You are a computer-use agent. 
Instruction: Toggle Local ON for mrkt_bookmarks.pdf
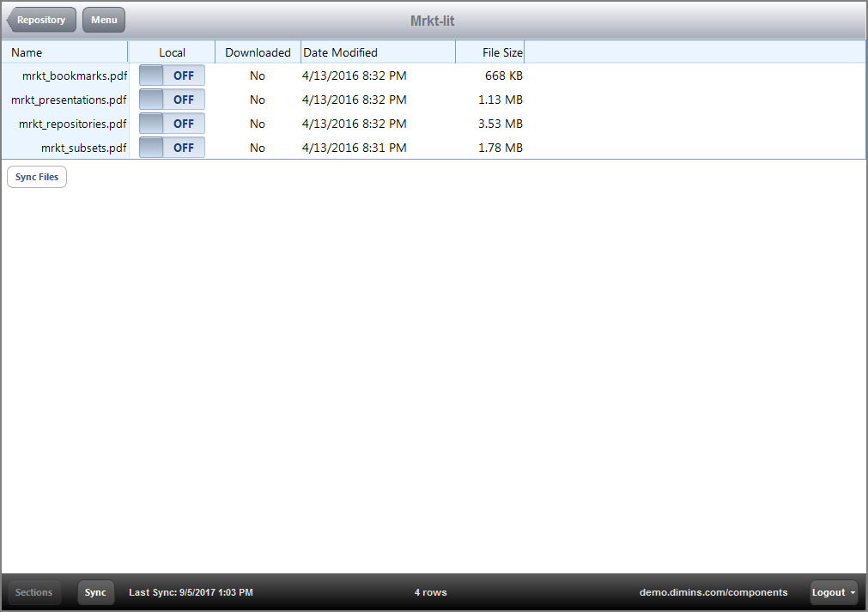(171, 76)
